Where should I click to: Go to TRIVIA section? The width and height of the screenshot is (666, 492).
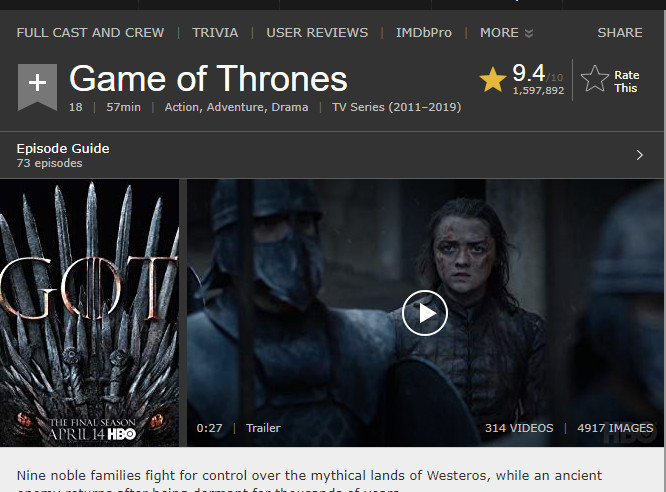215,33
